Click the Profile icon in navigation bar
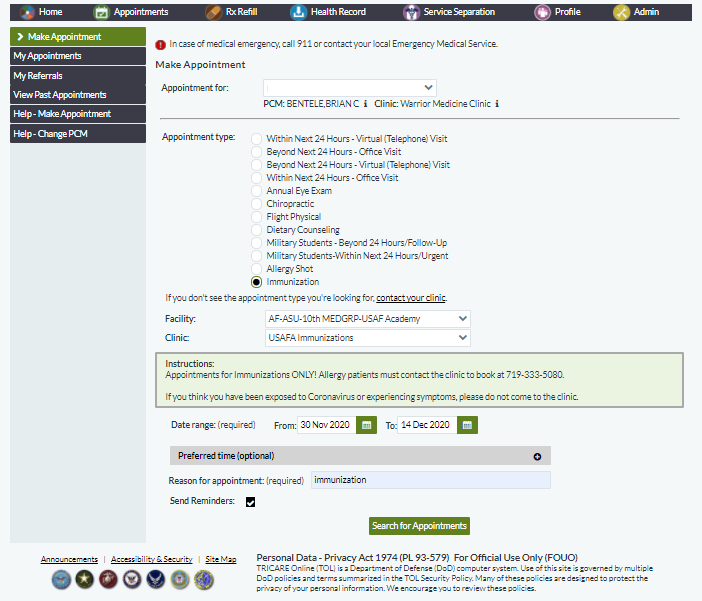The image size is (702, 601). click(x=542, y=12)
